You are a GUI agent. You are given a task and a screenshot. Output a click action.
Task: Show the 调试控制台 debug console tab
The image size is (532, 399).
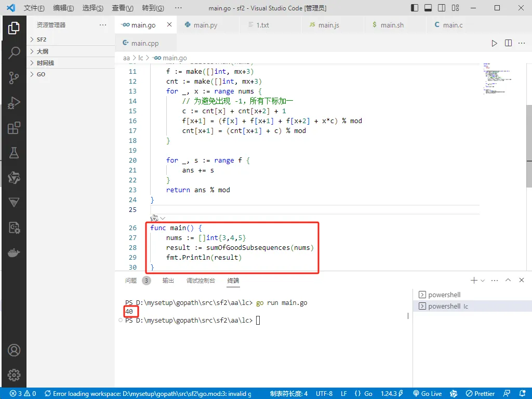201,280
